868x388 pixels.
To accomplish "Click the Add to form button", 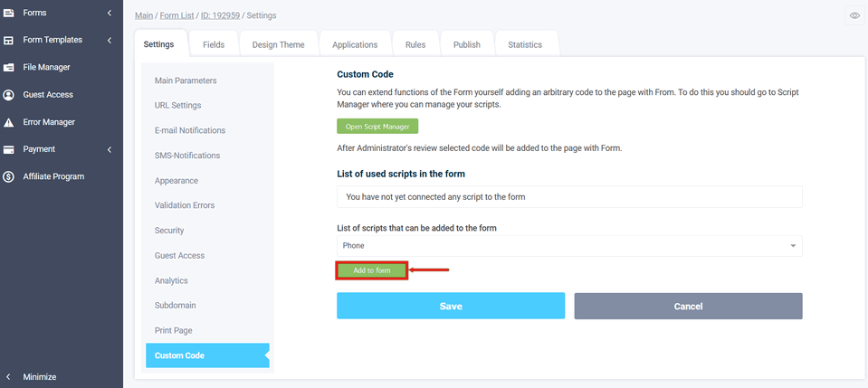I will click(372, 270).
